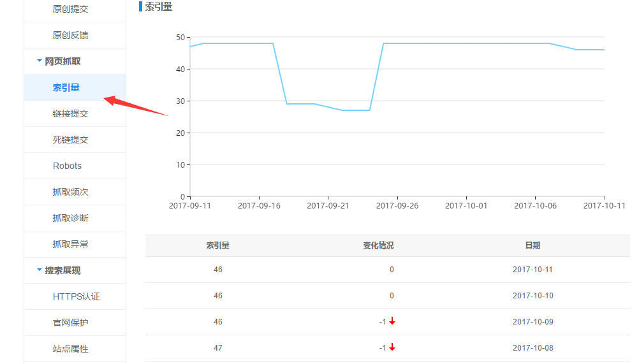Image resolution: width=632 pixels, height=364 pixels.
Task: Click chart line at 2017-09-21 dip
Action: point(328,106)
